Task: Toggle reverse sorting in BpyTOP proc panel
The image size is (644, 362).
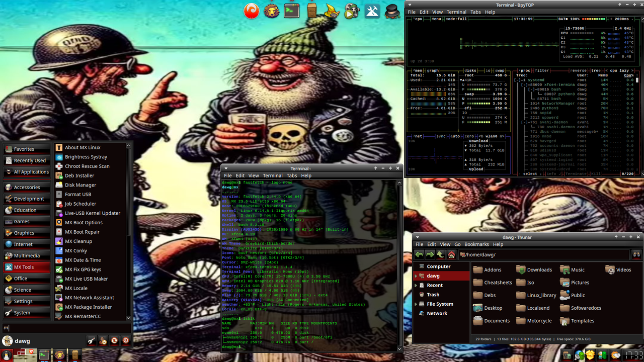Action: [579, 71]
